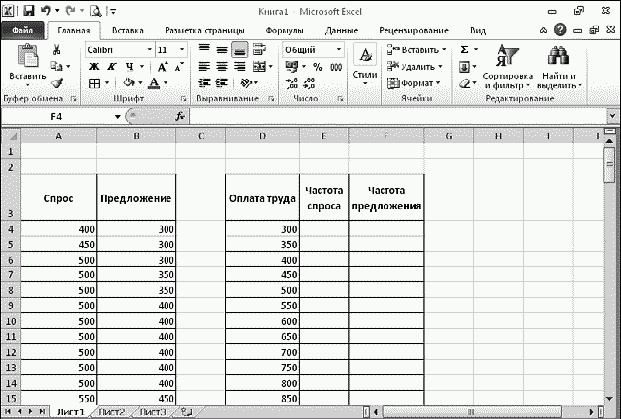Click the Undo arrow icon
This screenshot has height=419, width=621.
pyautogui.click(x=46, y=11)
